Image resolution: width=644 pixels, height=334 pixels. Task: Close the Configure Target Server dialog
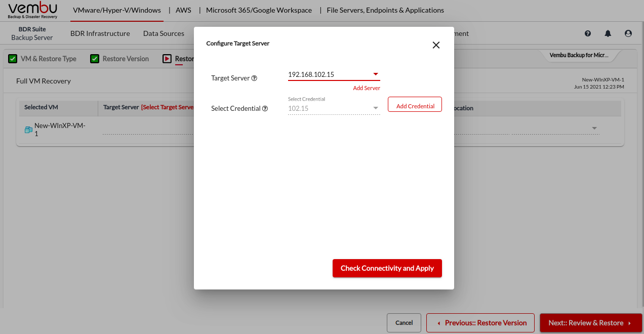[436, 45]
